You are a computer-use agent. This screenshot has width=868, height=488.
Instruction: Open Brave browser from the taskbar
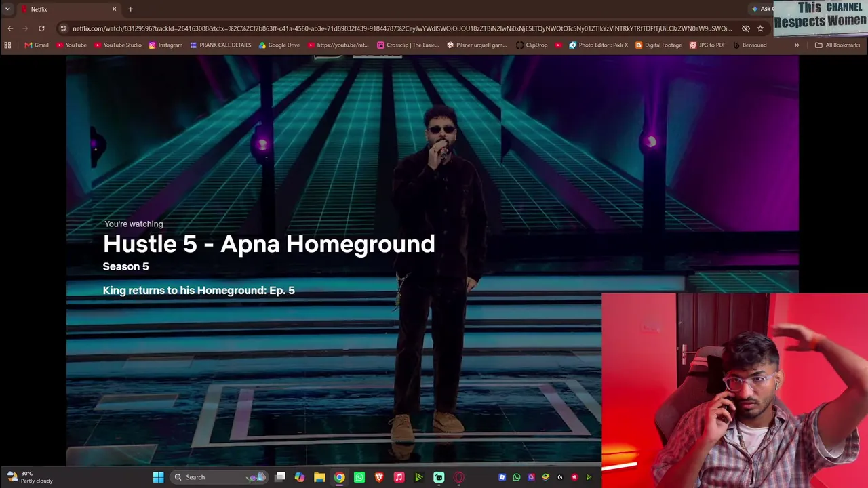pyautogui.click(x=379, y=477)
